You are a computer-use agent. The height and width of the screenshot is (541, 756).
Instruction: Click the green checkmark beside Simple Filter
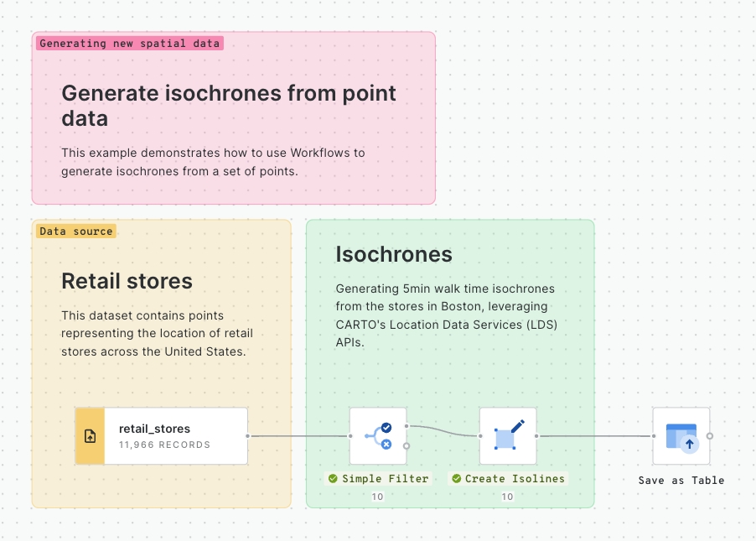[x=333, y=479]
